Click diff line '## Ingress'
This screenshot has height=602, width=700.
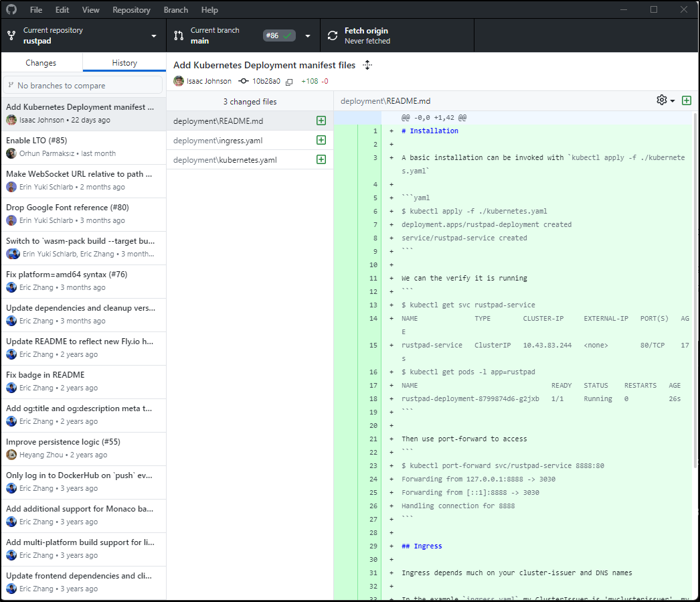tap(422, 546)
